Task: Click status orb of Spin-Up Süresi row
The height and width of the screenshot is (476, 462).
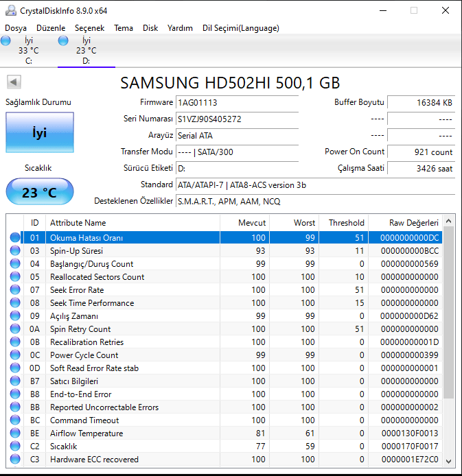Action: pyautogui.click(x=15, y=250)
